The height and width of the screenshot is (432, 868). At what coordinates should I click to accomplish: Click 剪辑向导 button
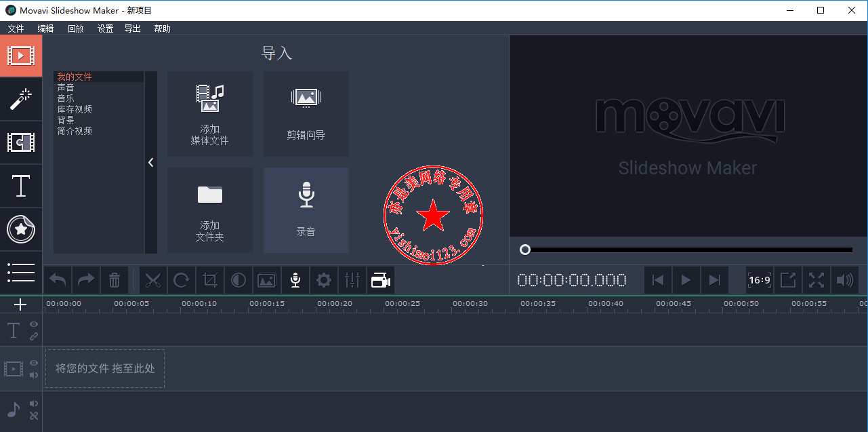(x=306, y=114)
